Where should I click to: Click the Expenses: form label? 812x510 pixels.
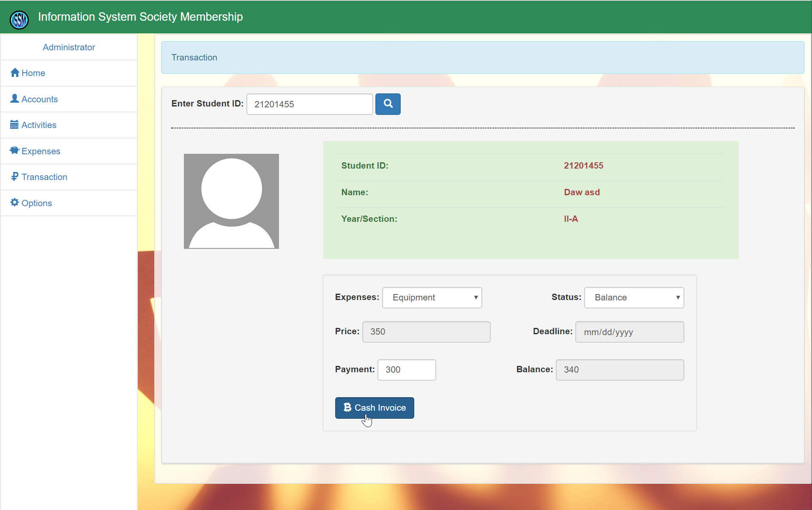tap(357, 297)
